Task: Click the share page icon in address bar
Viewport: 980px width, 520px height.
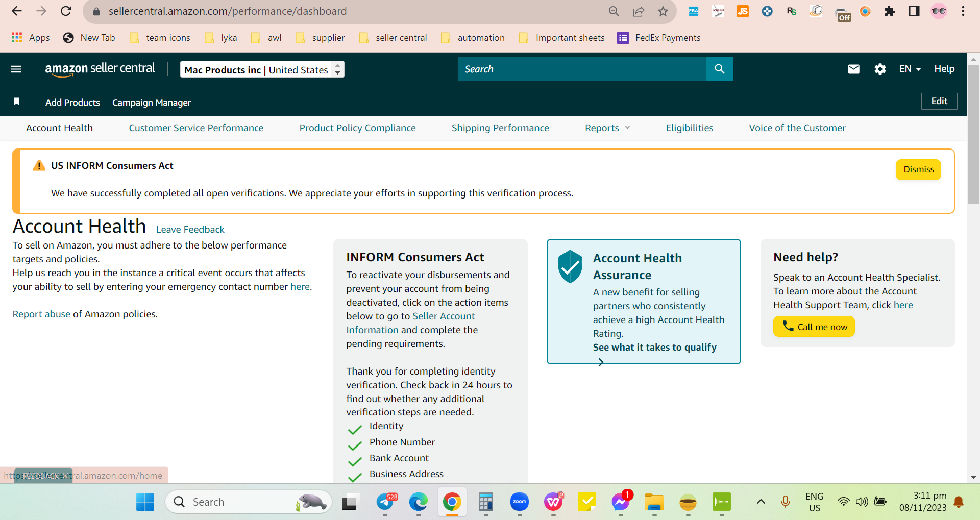Action: [x=639, y=11]
